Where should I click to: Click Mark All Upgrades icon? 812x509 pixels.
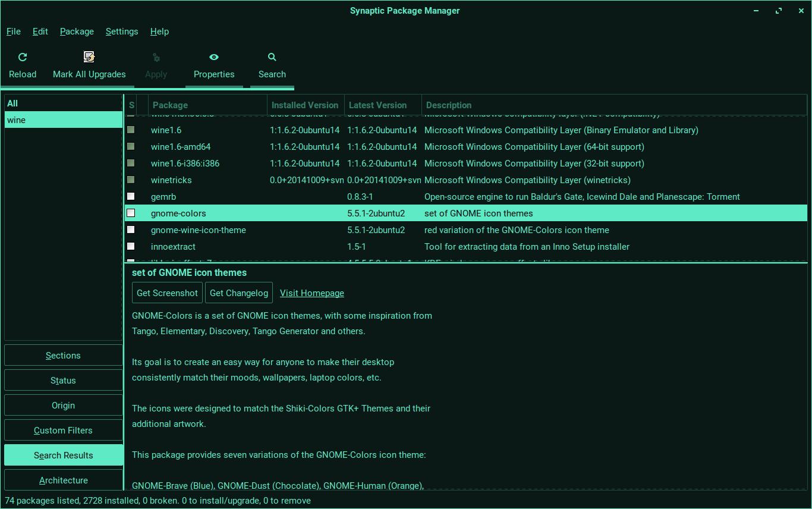tap(89, 57)
